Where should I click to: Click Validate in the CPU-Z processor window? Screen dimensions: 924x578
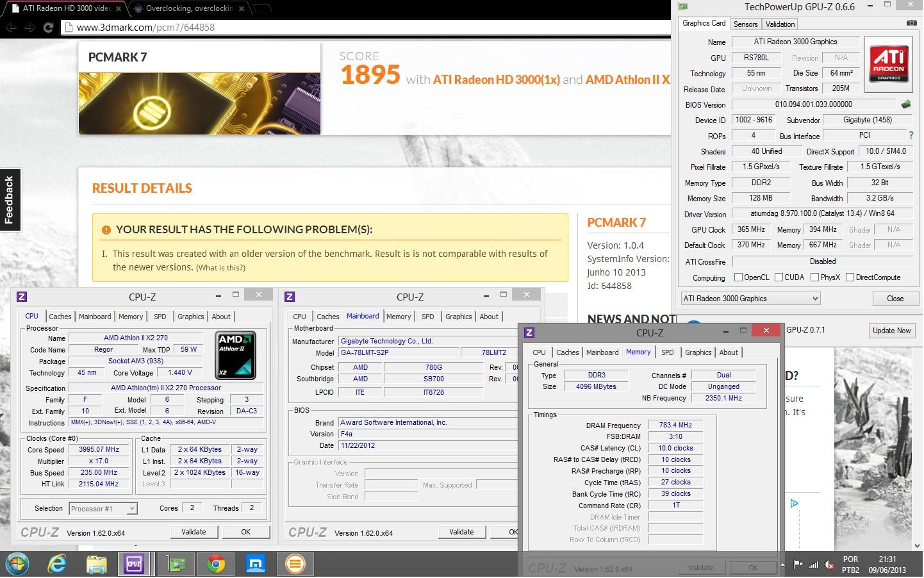point(194,532)
